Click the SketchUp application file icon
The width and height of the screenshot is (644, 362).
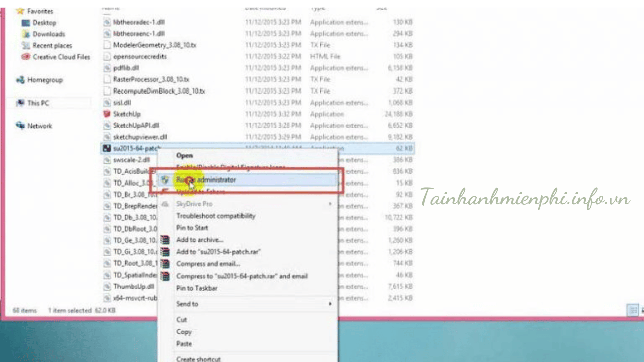(107, 114)
